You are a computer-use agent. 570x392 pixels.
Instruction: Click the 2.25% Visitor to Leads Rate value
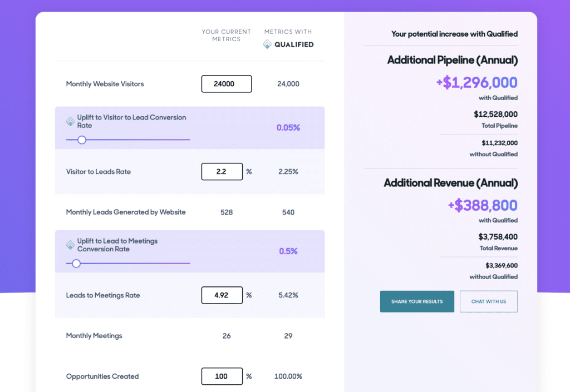pyautogui.click(x=288, y=172)
